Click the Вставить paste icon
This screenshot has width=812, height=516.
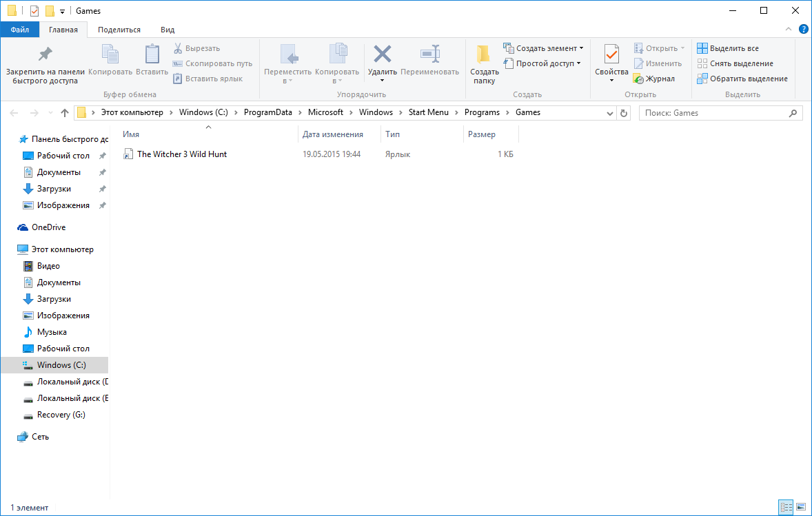tap(152, 54)
